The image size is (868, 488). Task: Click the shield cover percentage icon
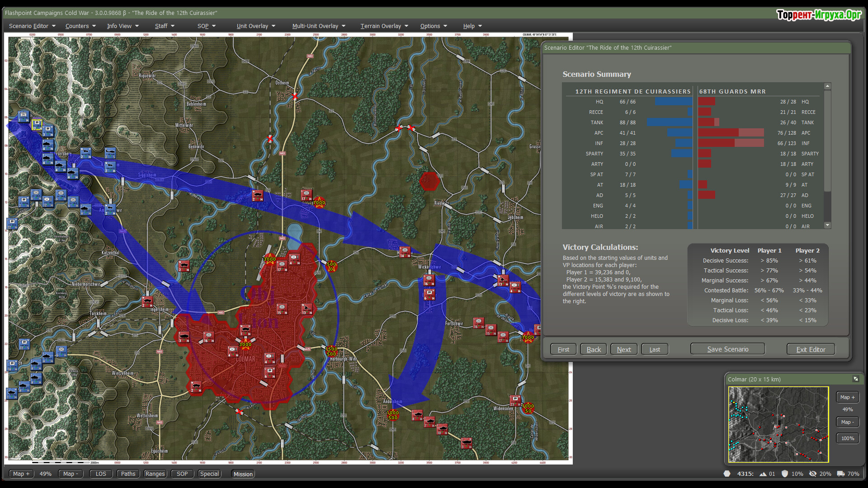coord(785,474)
